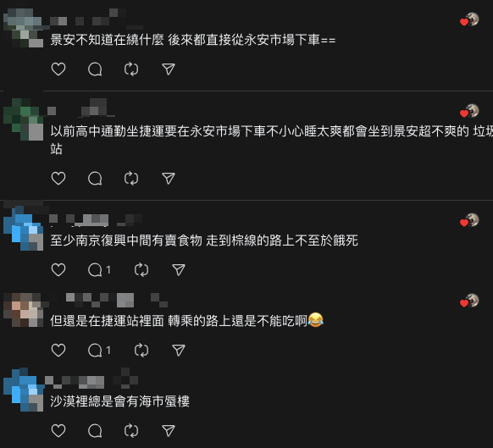
Task: Share the 走到棕線的路上 comment
Action: click(178, 270)
